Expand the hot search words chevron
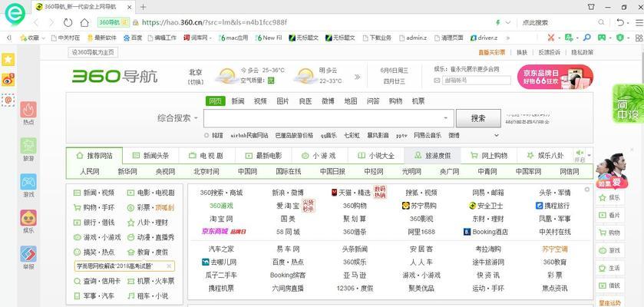The height and width of the screenshot is (307, 644). pos(496,135)
